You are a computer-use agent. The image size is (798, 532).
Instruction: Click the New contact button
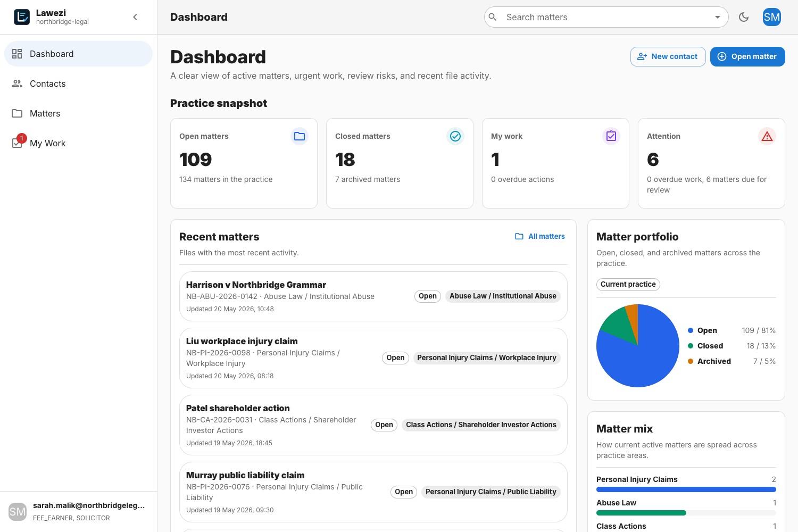(x=668, y=56)
